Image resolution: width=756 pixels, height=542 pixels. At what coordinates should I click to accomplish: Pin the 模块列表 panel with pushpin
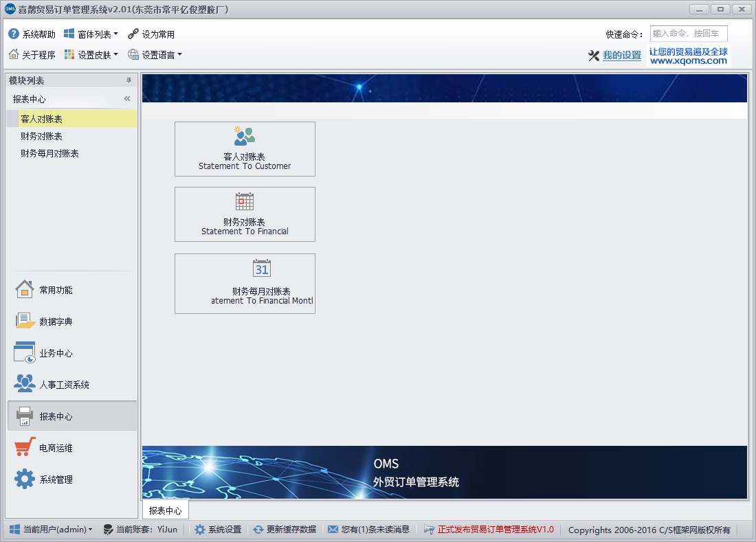[129, 80]
